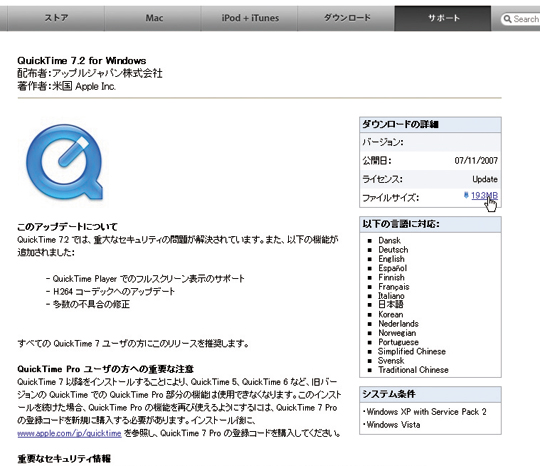540x466 pixels.
Task: Click the English language entry
Action: (392, 259)
